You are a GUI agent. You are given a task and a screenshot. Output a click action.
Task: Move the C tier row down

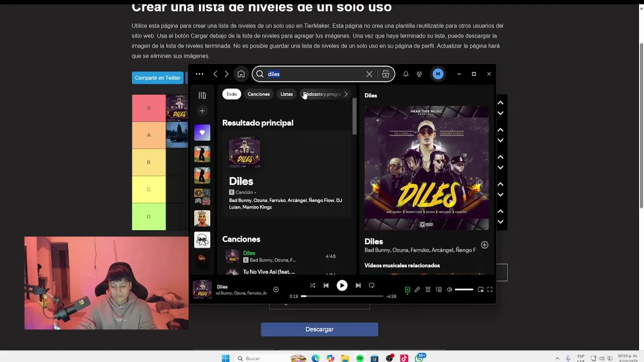[500, 195]
